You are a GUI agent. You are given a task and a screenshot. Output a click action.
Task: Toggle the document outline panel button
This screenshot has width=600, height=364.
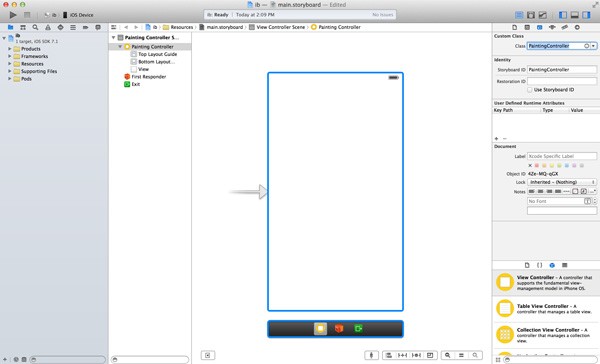pos(208,355)
